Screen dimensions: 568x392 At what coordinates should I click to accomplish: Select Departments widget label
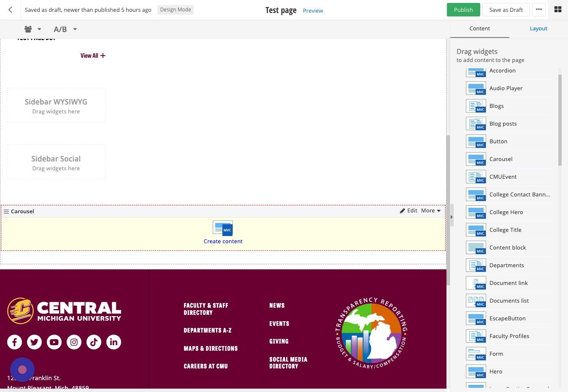(506, 265)
